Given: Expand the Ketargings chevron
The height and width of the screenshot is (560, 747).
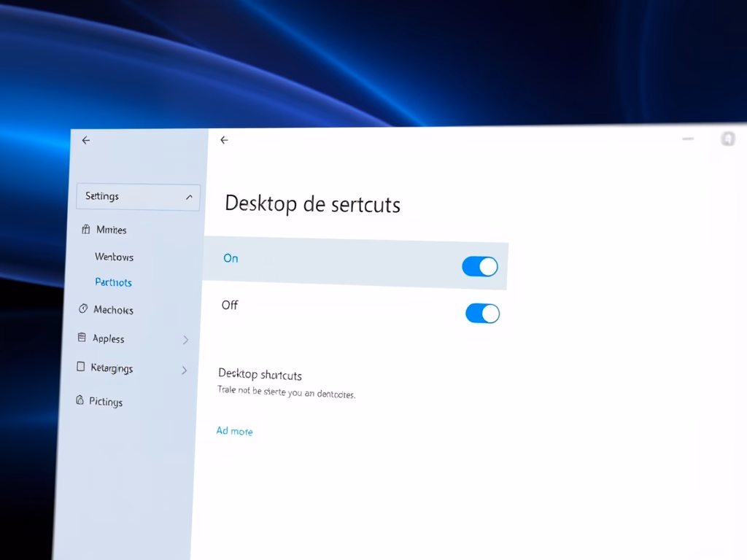Looking at the screenshot, I should 184,370.
